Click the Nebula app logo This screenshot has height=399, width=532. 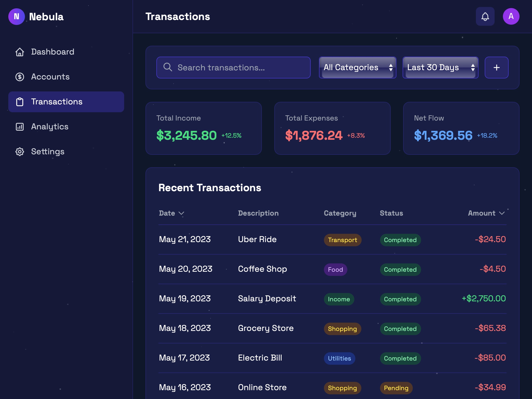coord(17,17)
